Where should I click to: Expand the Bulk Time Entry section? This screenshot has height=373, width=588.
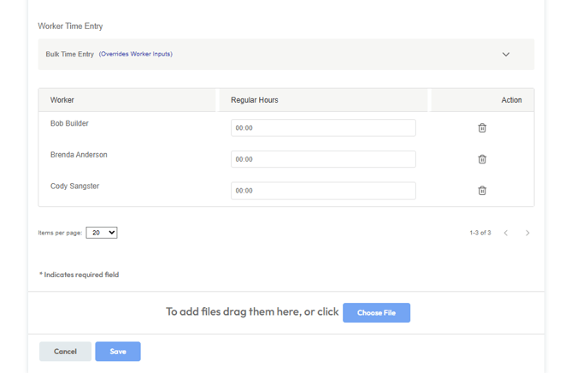pyautogui.click(x=505, y=55)
